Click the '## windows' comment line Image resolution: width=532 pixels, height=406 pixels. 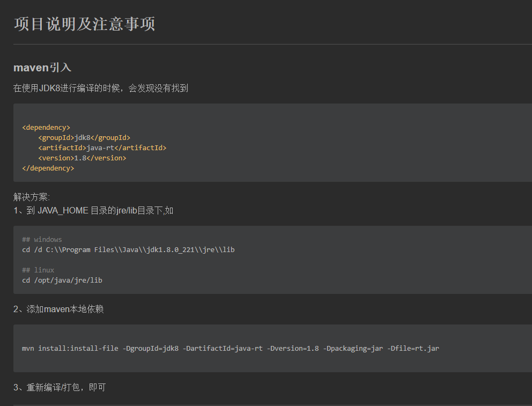point(42,239)
